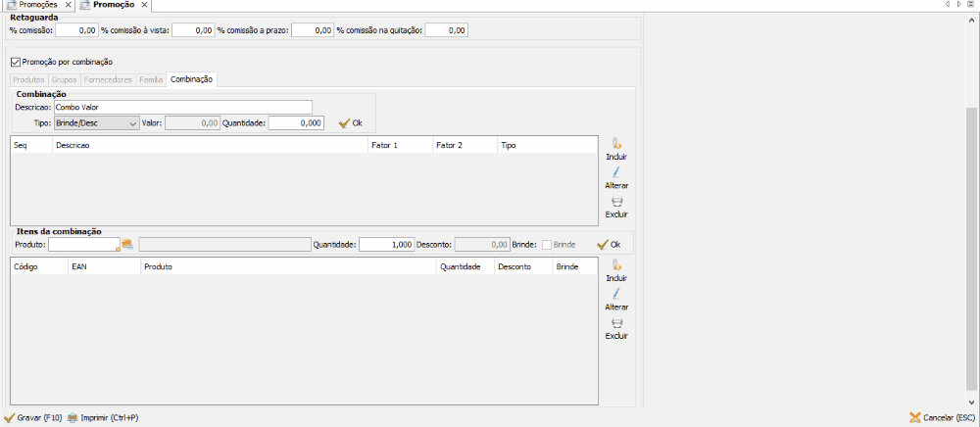Close the Promoção tab
The image size is (980, 427).
(x=144, y=5)
